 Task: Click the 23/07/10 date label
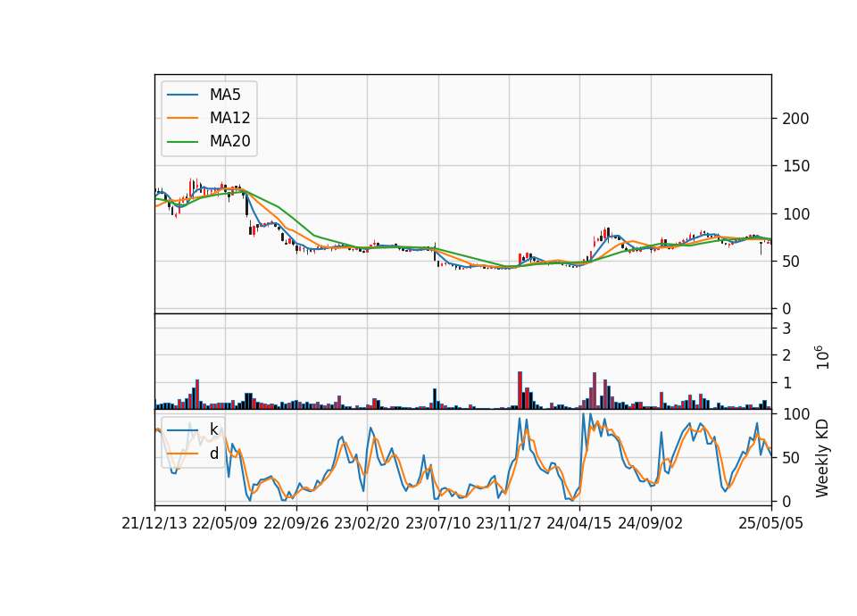437,523
